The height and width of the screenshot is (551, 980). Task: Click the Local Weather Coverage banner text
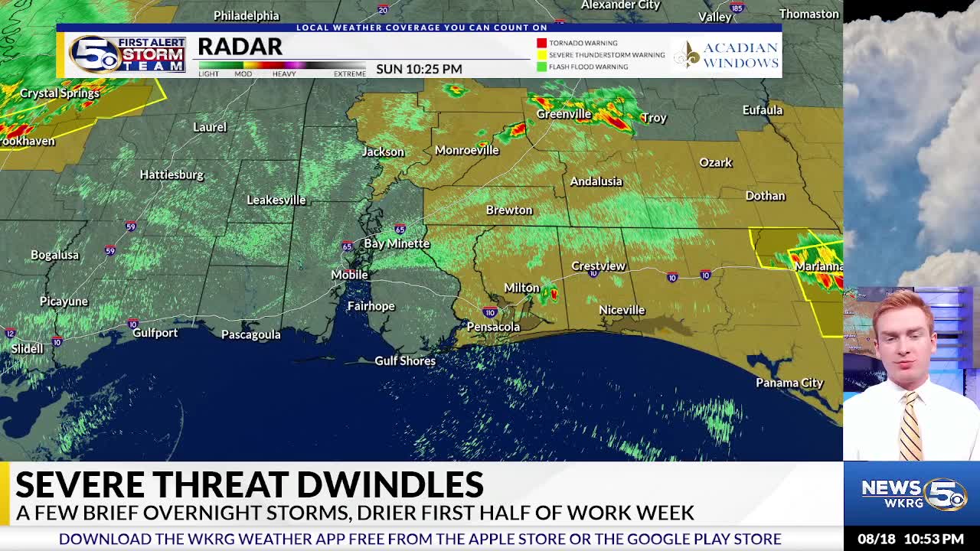coord(422,28)
